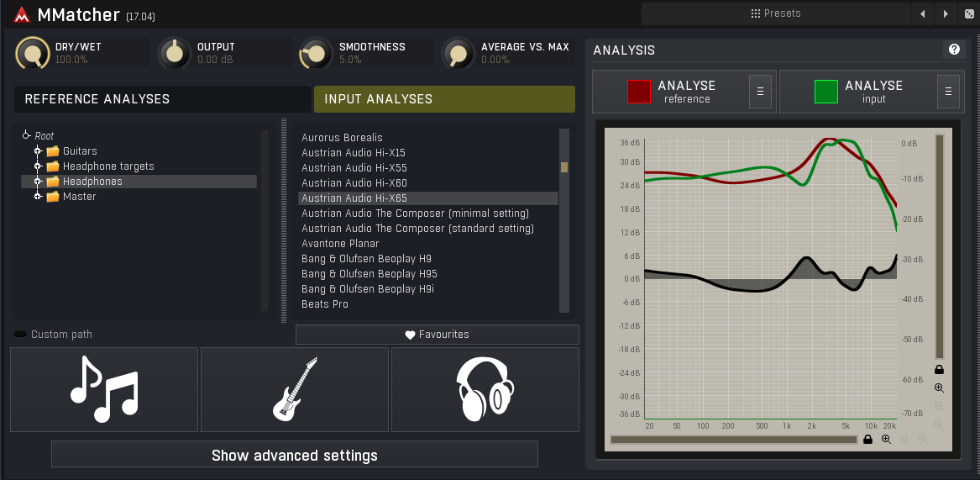Image resolution: width=980 pixels, height=480 pixels.
Task: Click the MMatcher logo icon
Action: [x=22, y=14]
